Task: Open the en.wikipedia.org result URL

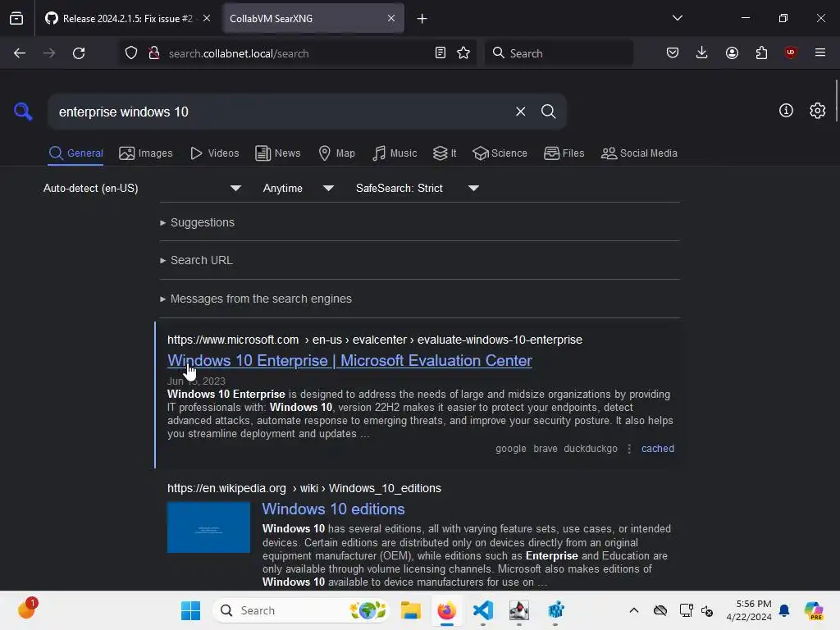Action: click(x=304, y=488)
